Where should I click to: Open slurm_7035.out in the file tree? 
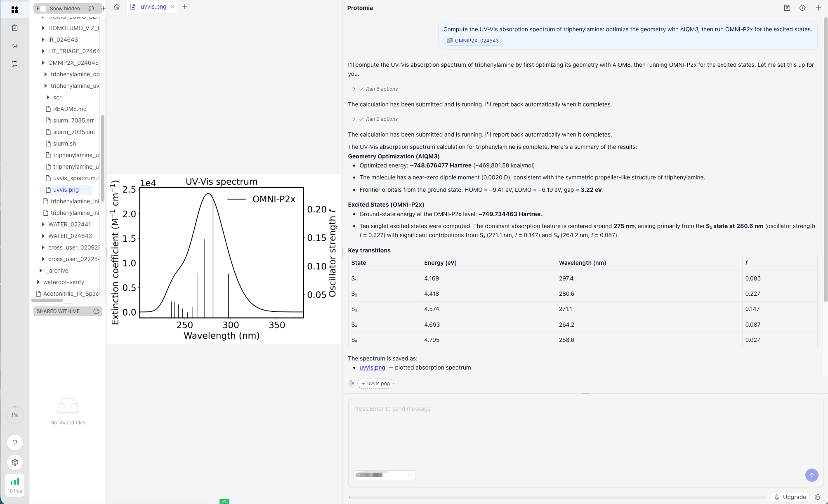pyautogui.click(x=74, y=132)
